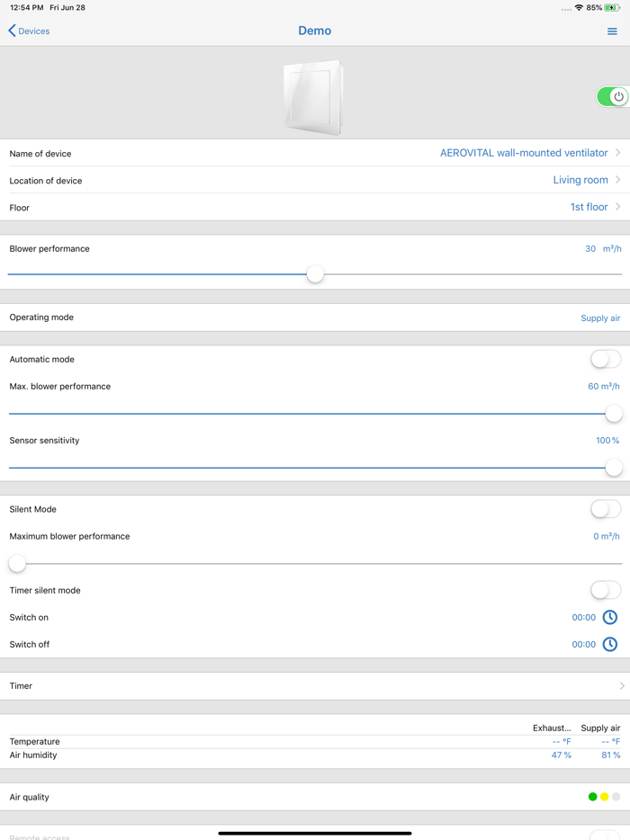The height and width of the screenshot is (840, 630).
Task: Click the Max. blower performance slider handle
Action: pos(614,414)
